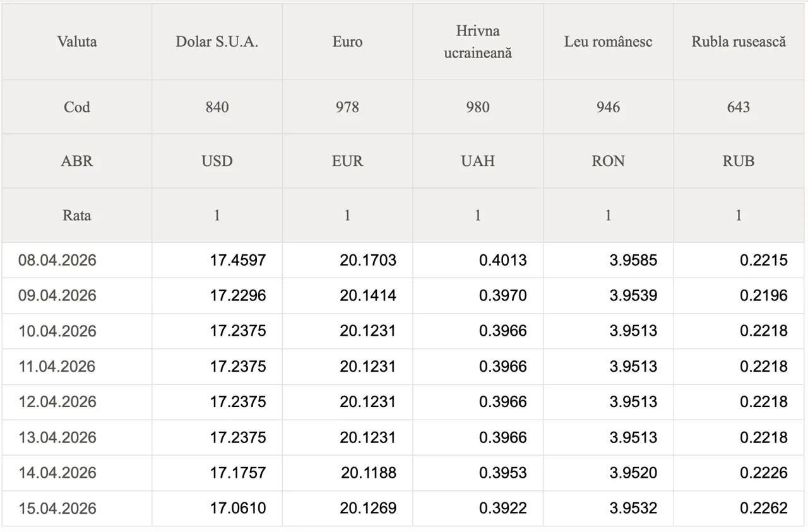Select the Leu românesc header cell

tap(608, 42)
